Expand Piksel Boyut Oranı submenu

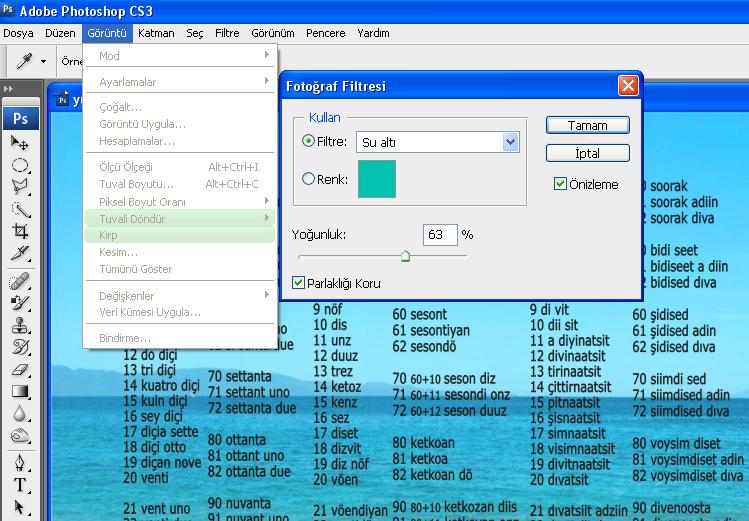point(180,202)
